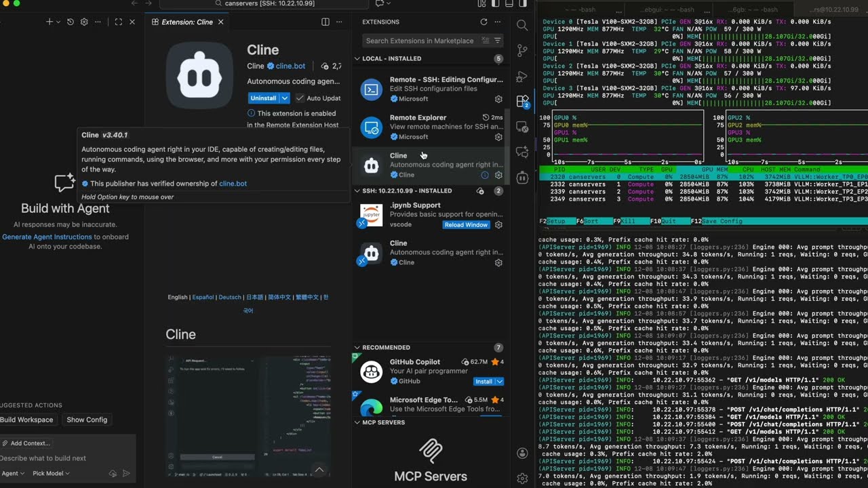Screen dimensions: 868x488
Task: Uninstall the Cline extension
Action: (264, 98)
